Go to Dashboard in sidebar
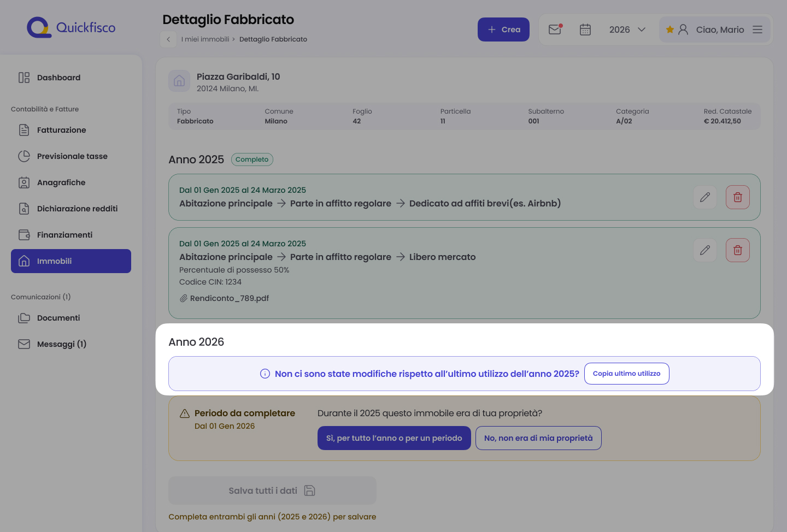787x532 pixels. (58, 78)
